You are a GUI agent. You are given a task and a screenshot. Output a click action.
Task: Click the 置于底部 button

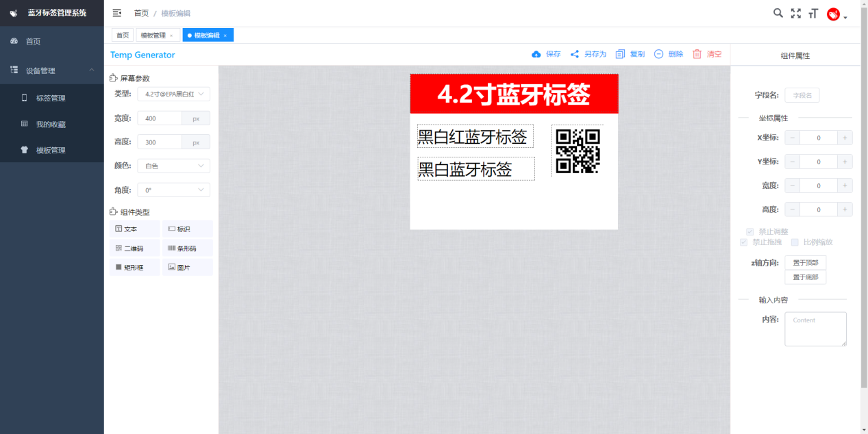tap(805, 277)
